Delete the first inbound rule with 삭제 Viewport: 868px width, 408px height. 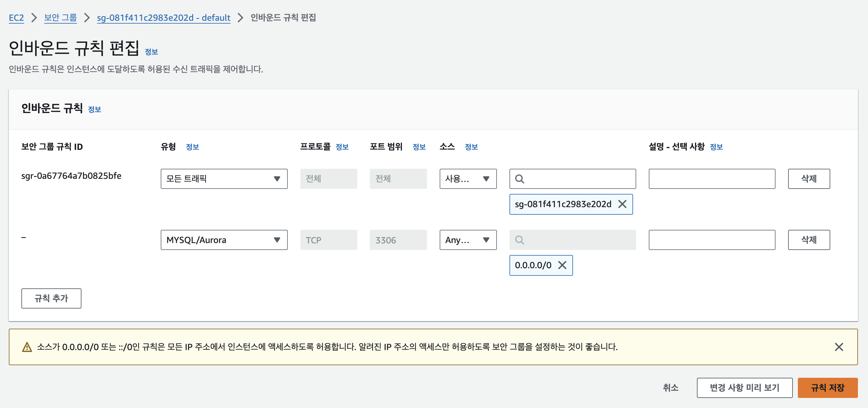click(808, 179)
